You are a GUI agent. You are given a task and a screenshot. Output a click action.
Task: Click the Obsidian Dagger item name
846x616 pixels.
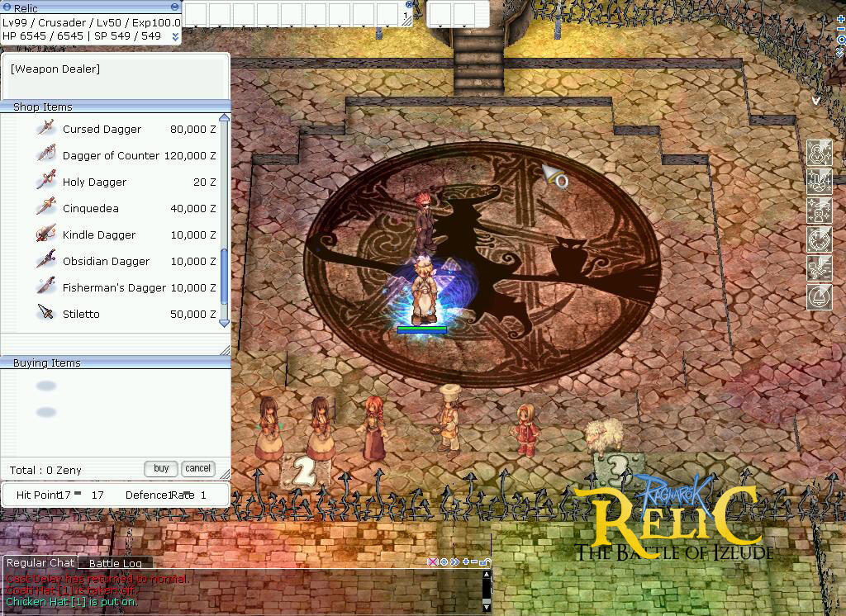[x=106, y=261]
